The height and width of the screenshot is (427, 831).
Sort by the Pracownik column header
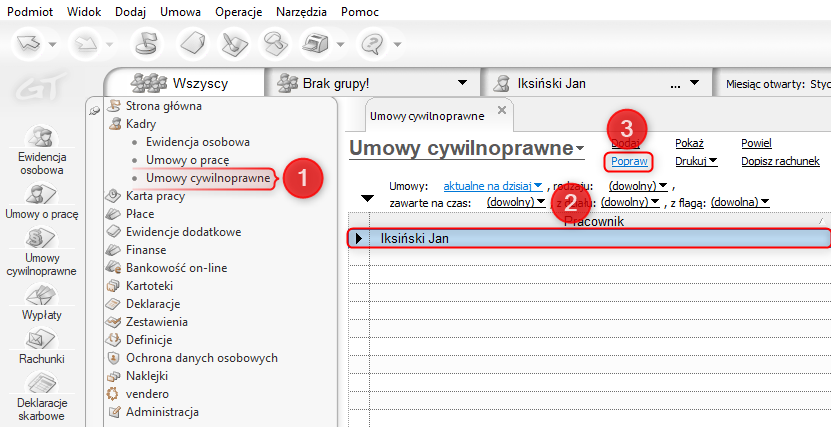point(594,221)
